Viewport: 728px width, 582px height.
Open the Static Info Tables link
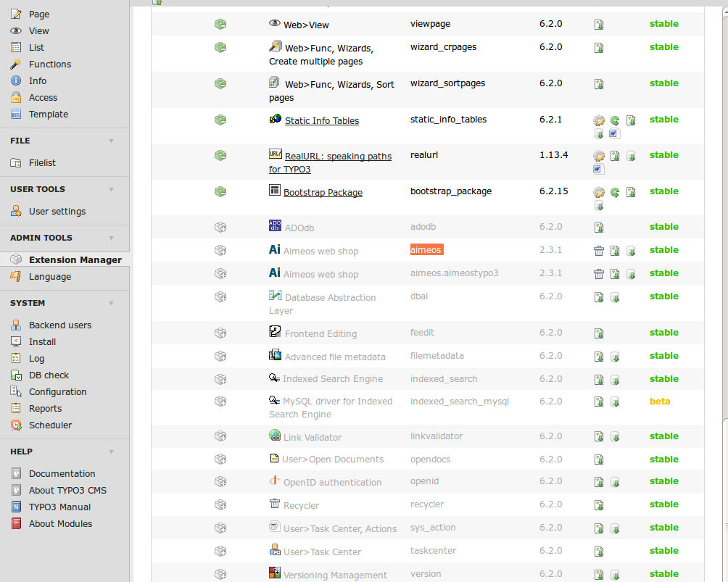click(322, 120)
